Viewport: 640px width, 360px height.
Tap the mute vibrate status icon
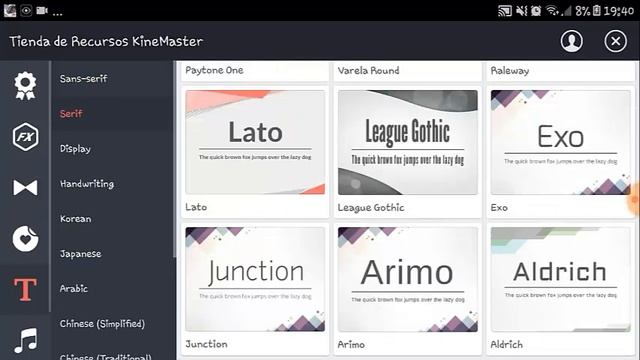[522, 11]
